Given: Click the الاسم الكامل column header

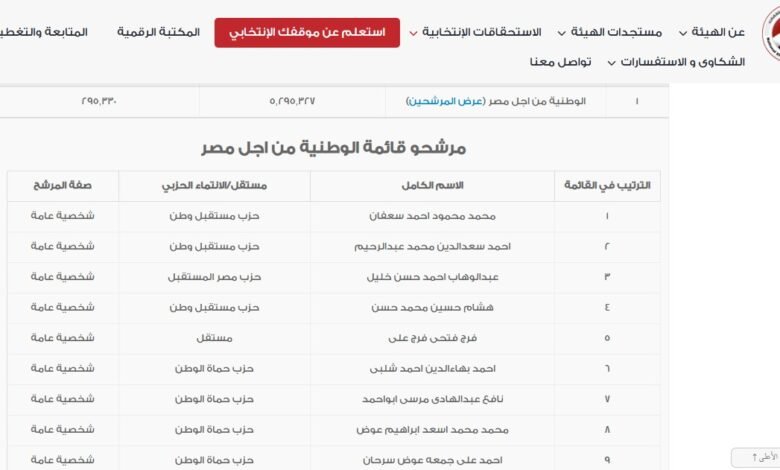Looking at the screenshot, I should (432, 186).
